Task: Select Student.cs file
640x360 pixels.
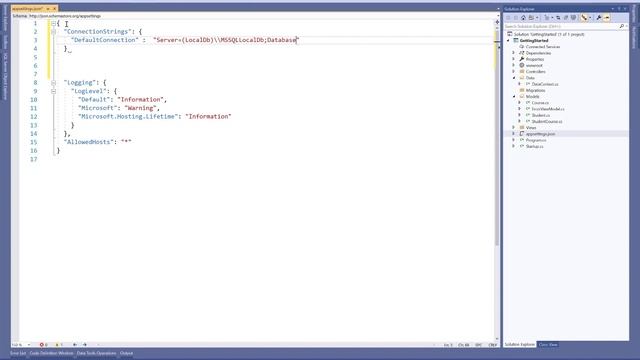Action: pos(541,115)
